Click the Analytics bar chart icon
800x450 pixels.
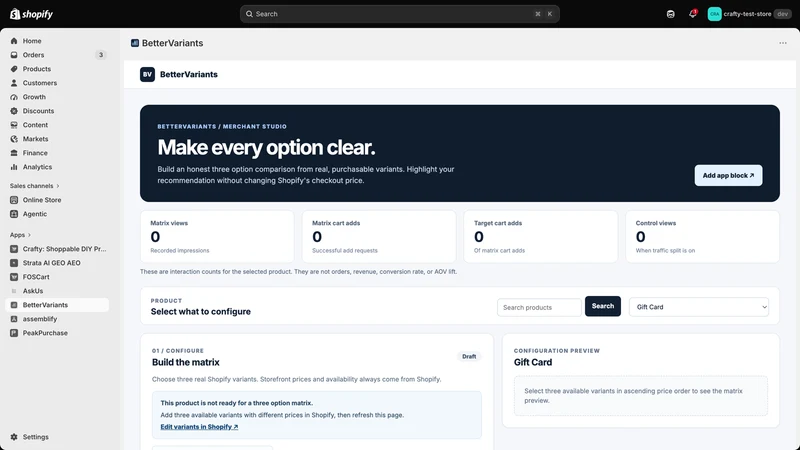[14, 167]
